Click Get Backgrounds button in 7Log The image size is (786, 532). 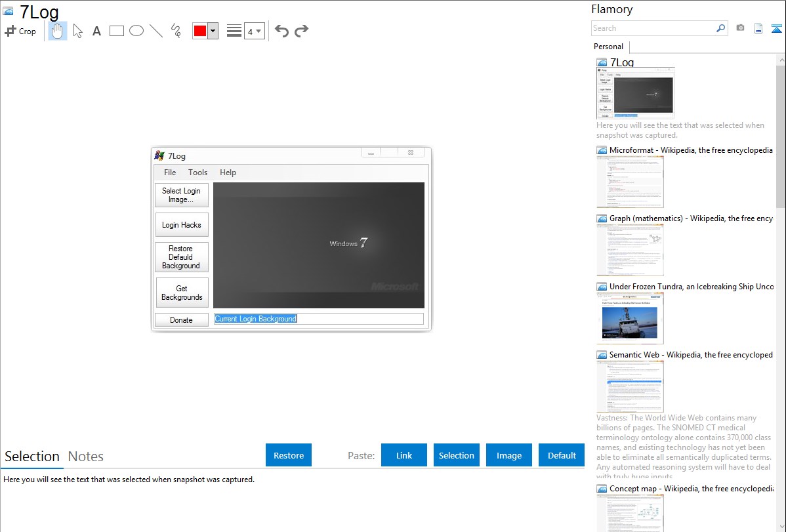(182, 293)
